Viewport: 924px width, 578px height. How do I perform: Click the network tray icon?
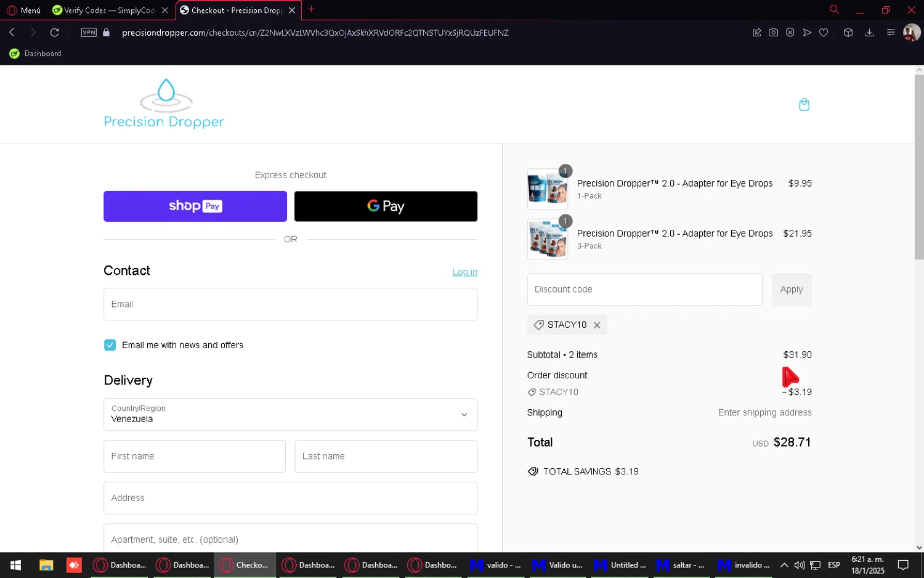pos(815,565)
